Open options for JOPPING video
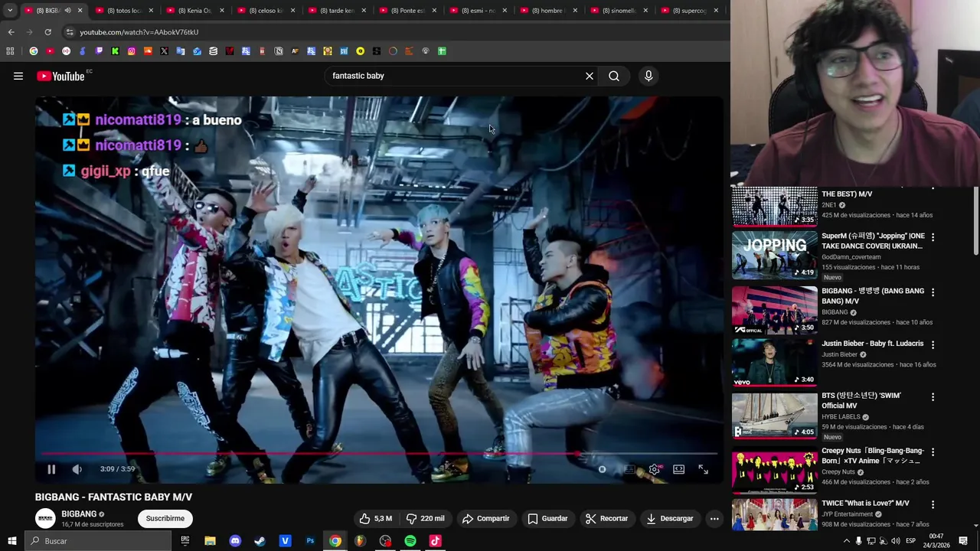The height and width of the screenshot is (551, 980). click(x=933, y=237)
